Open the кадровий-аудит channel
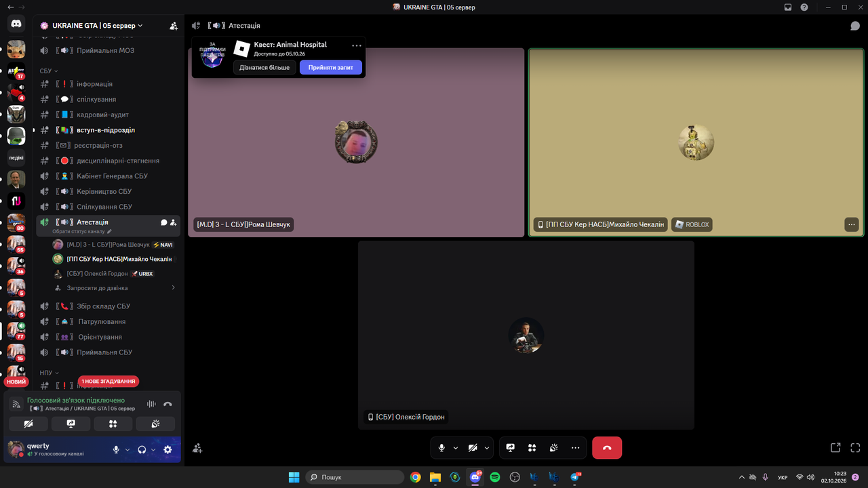 [x=108, y=115]
